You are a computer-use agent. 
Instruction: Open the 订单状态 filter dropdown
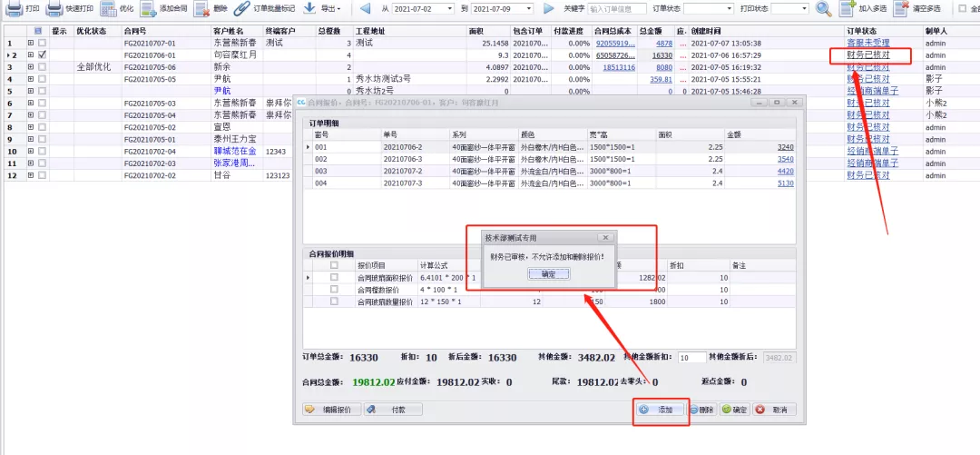click(x=729, y=9)
